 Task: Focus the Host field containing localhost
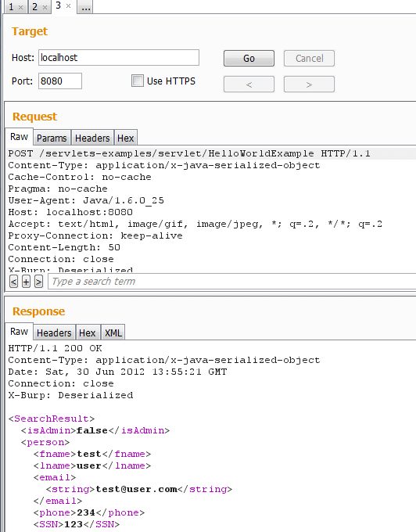[x=119, y=58]
